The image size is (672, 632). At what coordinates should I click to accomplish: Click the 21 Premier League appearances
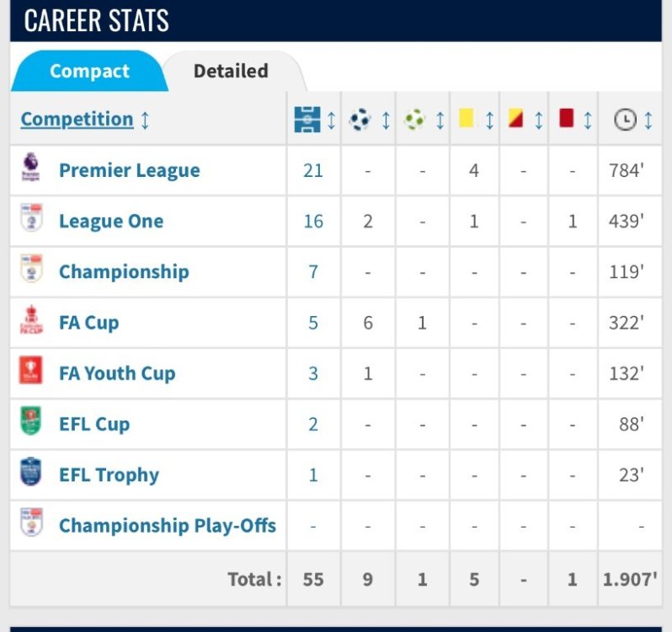coord(313,170)
